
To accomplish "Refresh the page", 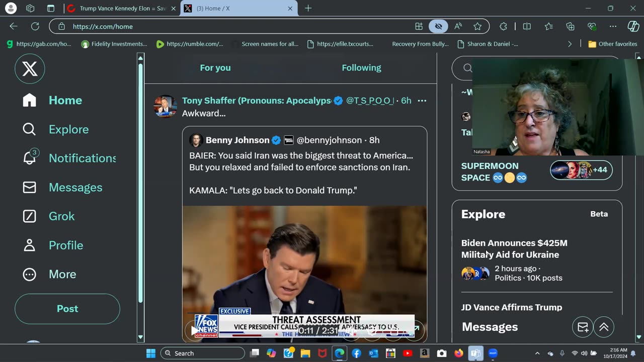I will (35, 26).
